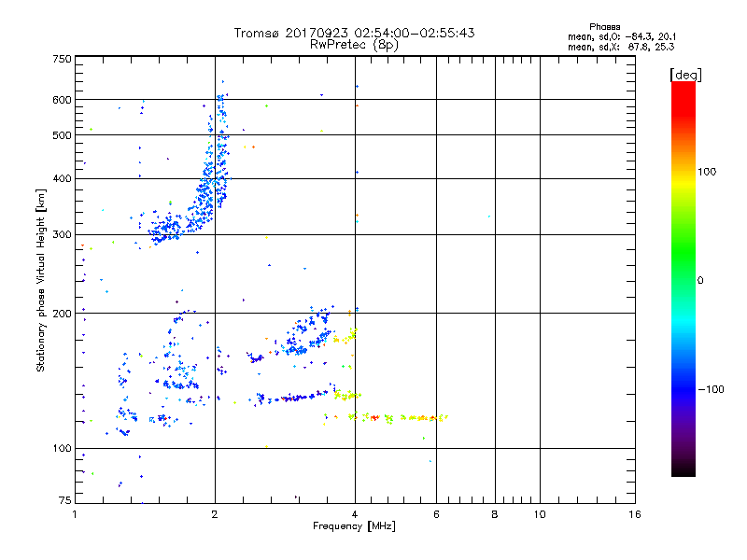Click colorbar tick label '100'
747x560 pixels.
[x=707, y=172]
